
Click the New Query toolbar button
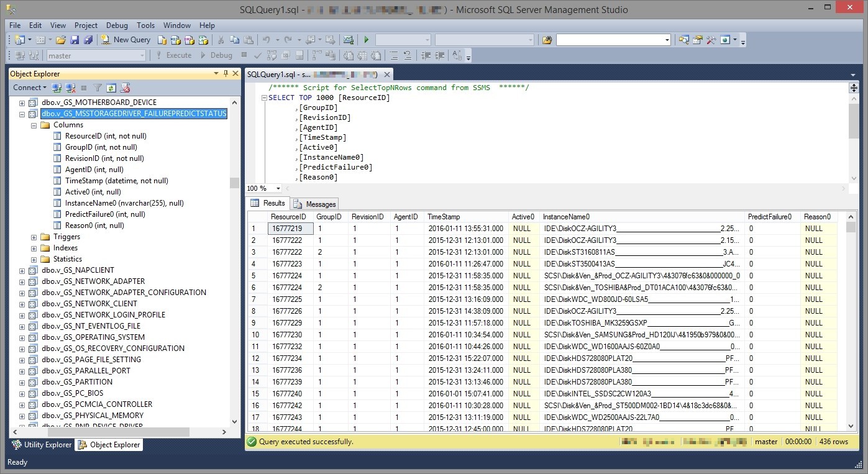tap(126, 40)
